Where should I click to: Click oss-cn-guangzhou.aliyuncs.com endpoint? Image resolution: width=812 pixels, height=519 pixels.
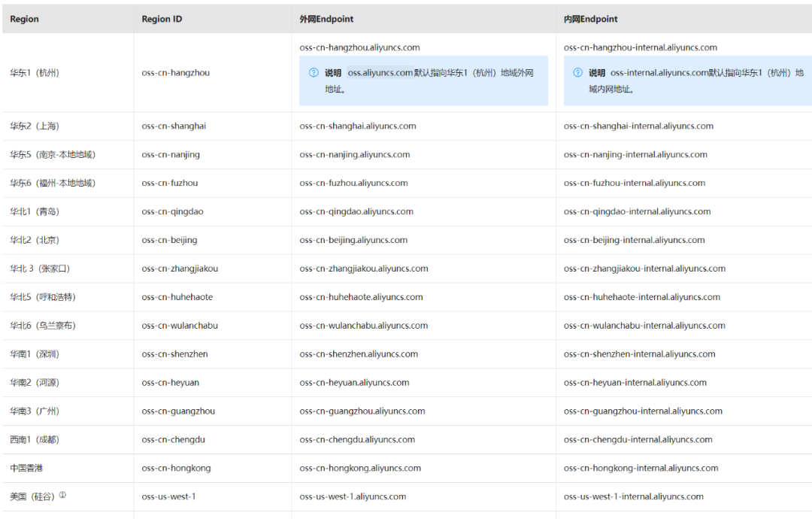pos(362,411)
